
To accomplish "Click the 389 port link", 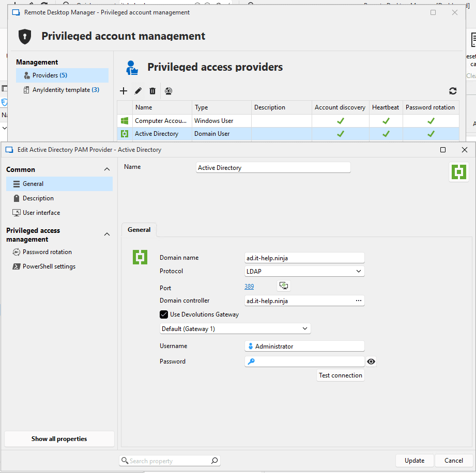I will click(x=249, y=287).
